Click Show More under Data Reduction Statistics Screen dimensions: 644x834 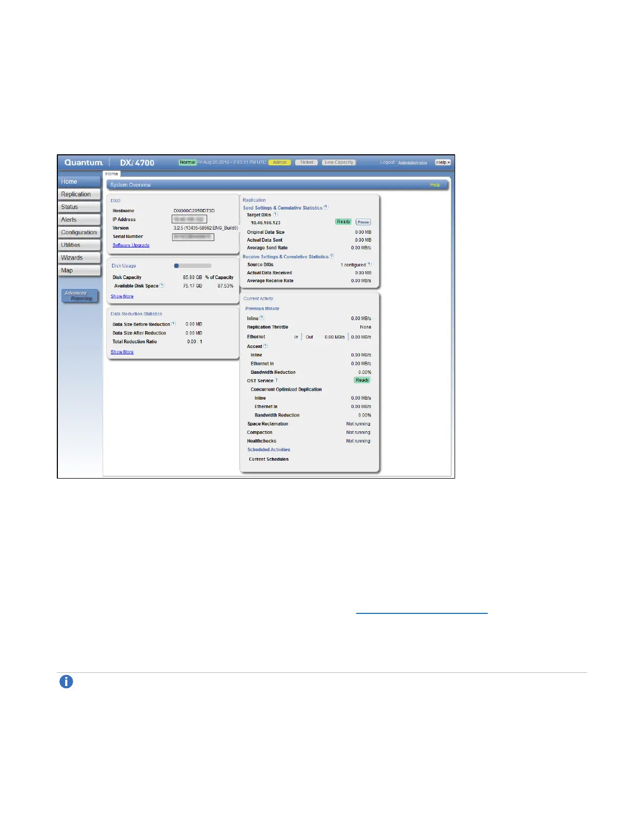122,352
